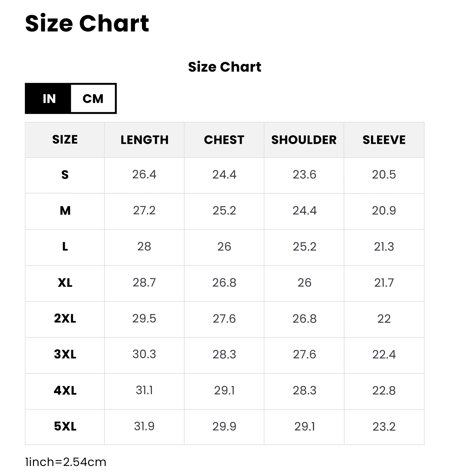The image size is (450, 476).
Task: Select the 5XL size row label
Action: tap(65, 426)
